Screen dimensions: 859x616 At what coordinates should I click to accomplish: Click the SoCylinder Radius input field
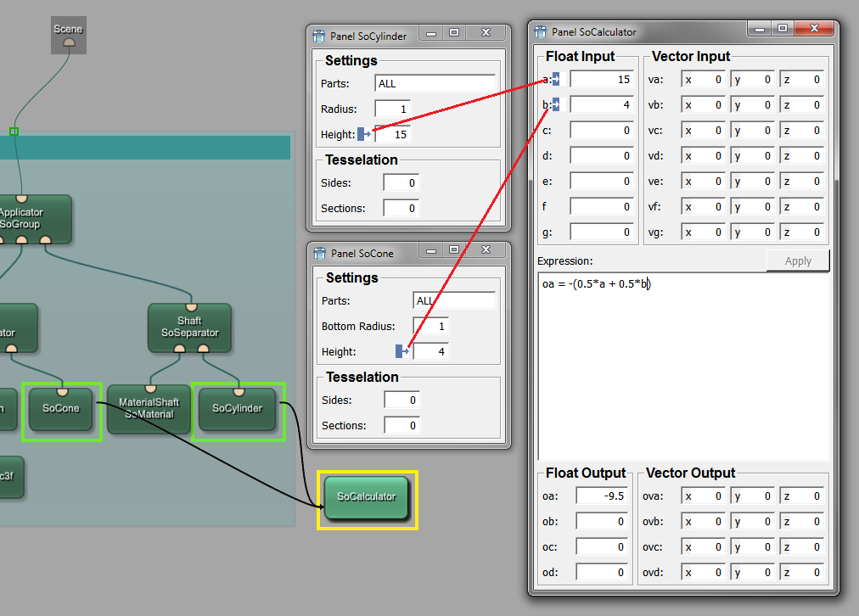point(393,109)
